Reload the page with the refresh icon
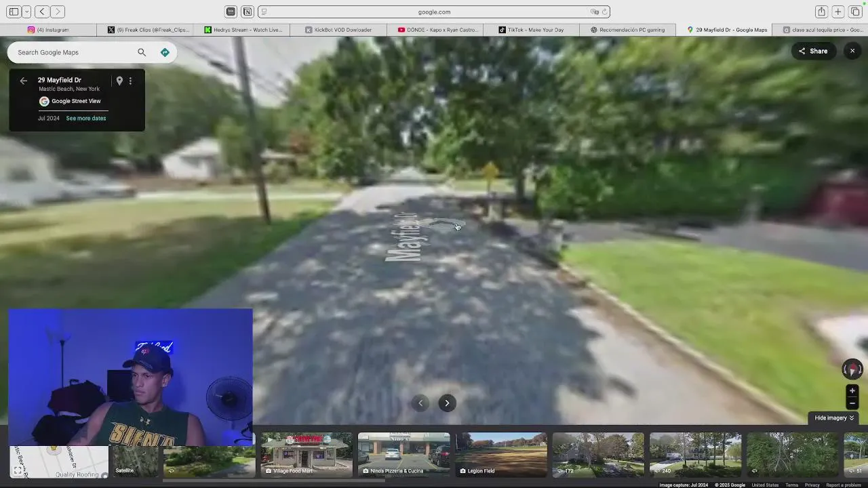The image size is (868, 488). (x=604, y=12)
